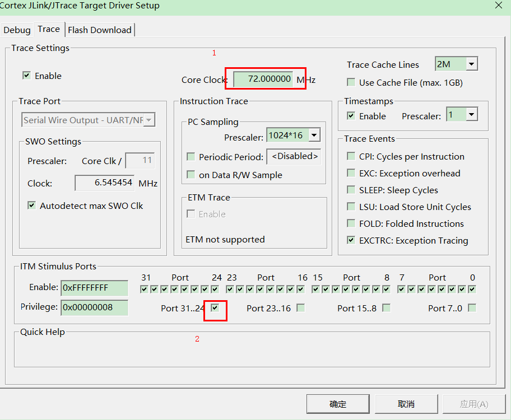Viewport: 511px width, 420px height.
Task: Check CPI Cycles per Instruction
Action: pyautogui.click(x=351, y=156)
